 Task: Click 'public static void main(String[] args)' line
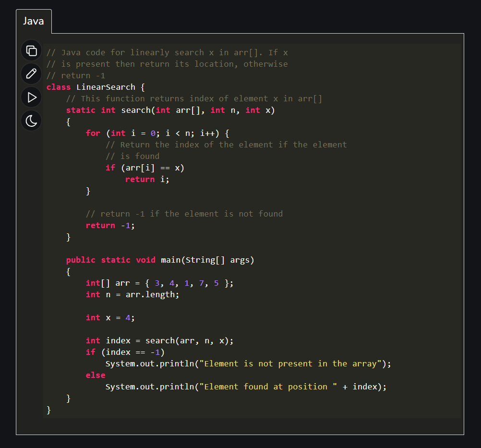click(160, 260)
